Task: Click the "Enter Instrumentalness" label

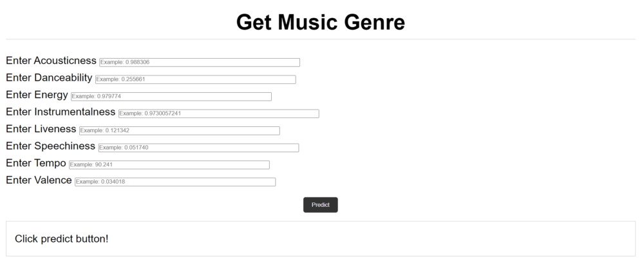Action: click(x=61, y=112)
